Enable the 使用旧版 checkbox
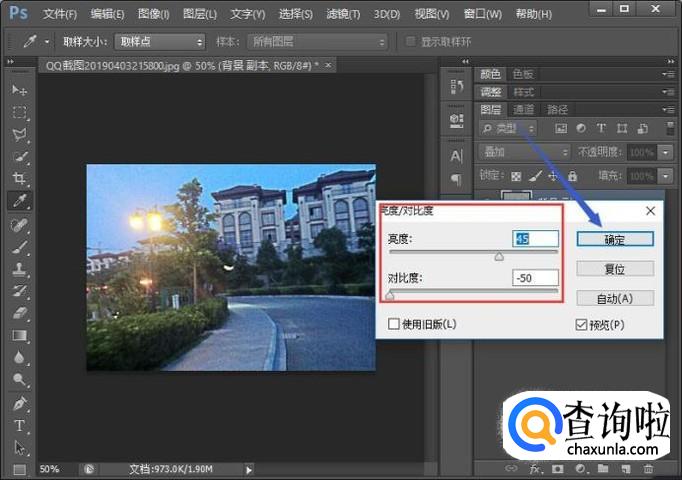Screen dimensions: 682x480 pos(394,324)
